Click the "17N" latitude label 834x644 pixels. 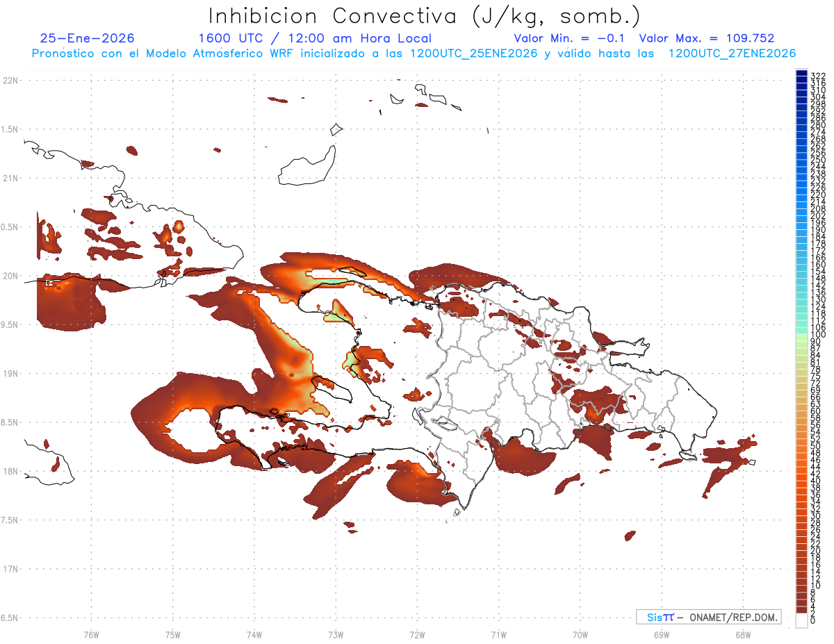point(10,570)
